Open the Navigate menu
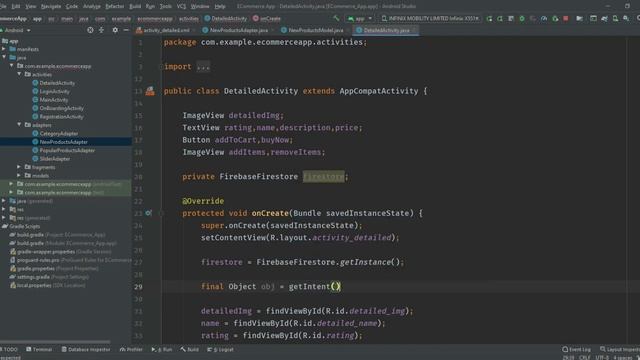 pyautogui.click(x=51, y=6)
